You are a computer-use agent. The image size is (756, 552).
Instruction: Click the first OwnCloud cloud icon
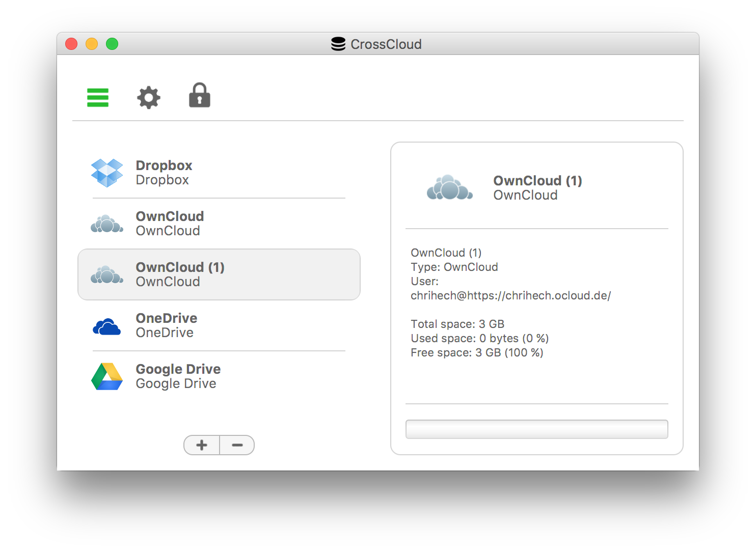107,224
